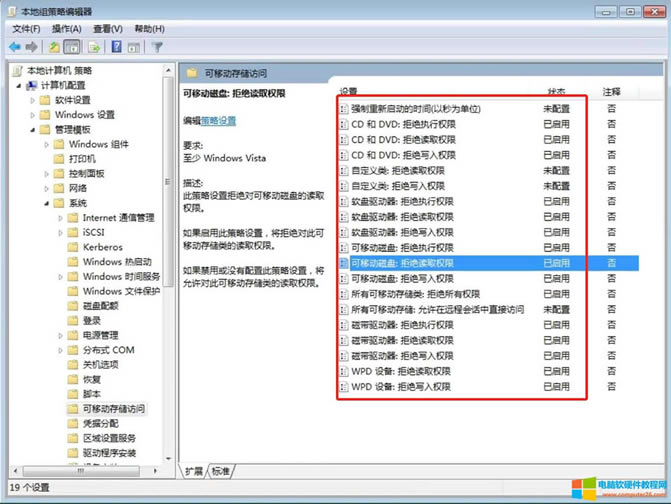Click the Back arrow toolbar icon
671x504 pixels.
tap(14, 46)
